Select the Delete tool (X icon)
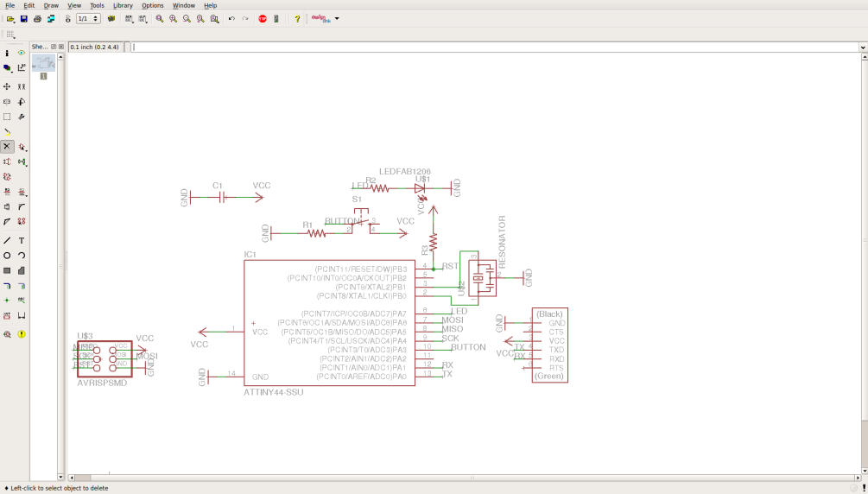Image resolution: width=868 pixels, height=494 pixels. click(7, 147)
